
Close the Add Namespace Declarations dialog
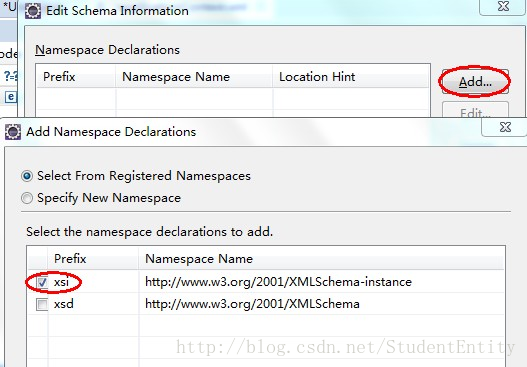[504, 127]
